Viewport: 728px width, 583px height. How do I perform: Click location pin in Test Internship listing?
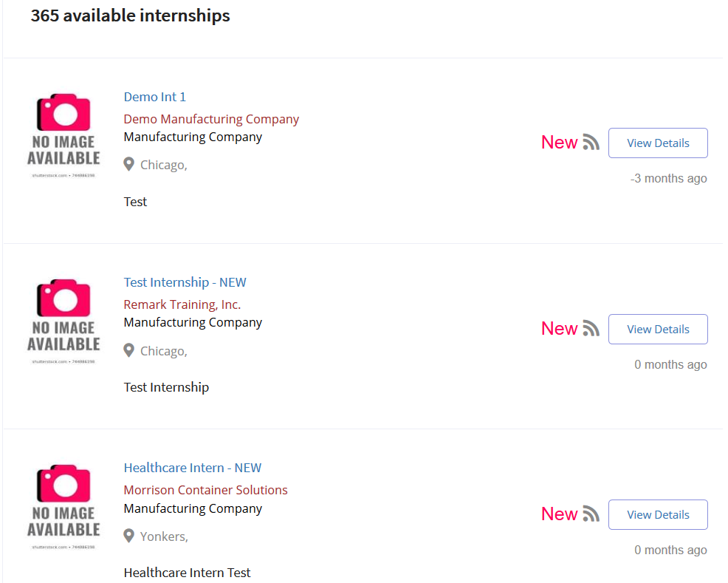coord(129,351)
